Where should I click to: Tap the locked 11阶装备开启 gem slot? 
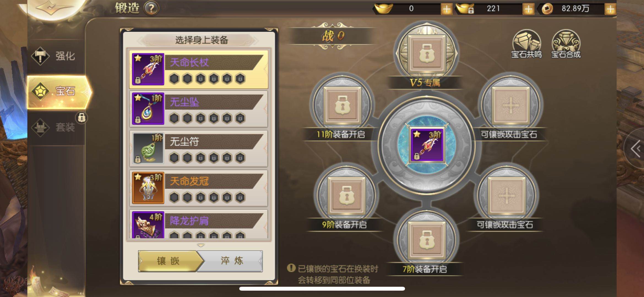tap(342, 105)
